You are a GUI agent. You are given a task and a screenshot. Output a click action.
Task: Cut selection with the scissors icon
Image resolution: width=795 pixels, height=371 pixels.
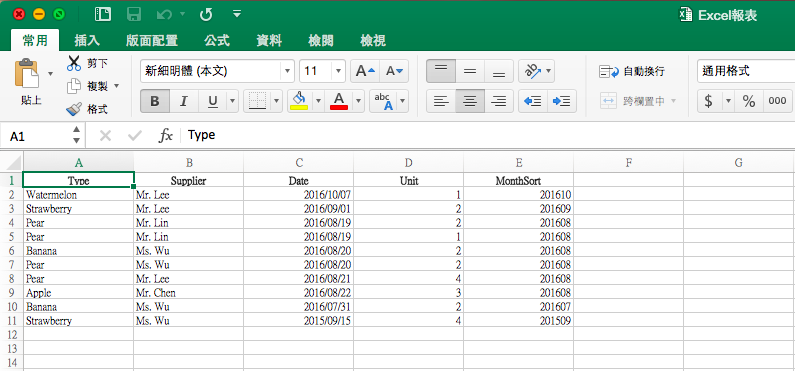click(x=74, y=63)
